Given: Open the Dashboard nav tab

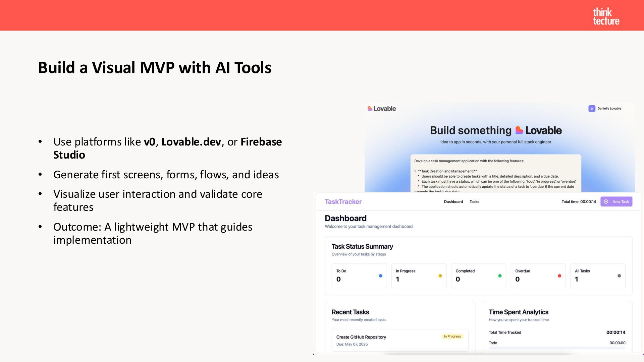Looking at the screenshot, I should point(453,202).
